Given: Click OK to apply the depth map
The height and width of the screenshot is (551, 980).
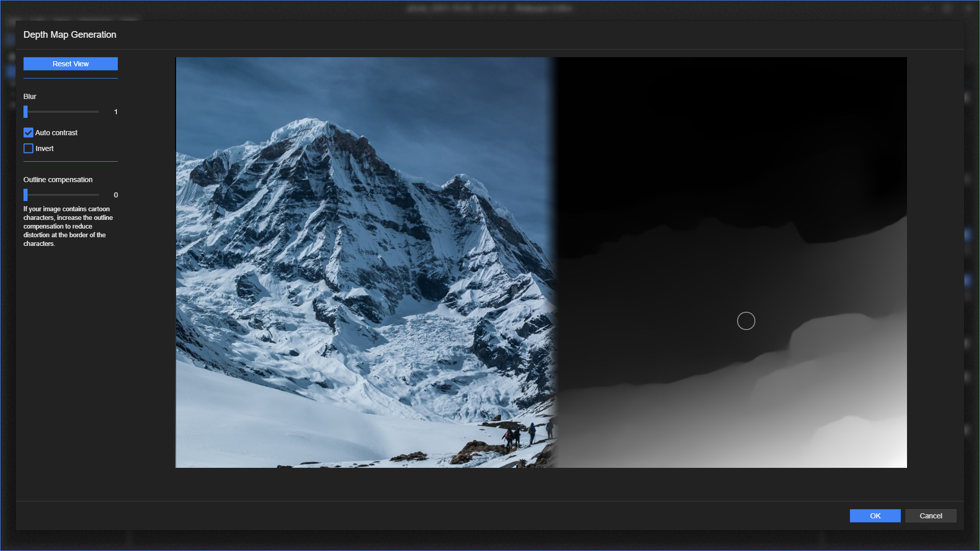Looking at the screenshot, I should (x=875, y=515).
